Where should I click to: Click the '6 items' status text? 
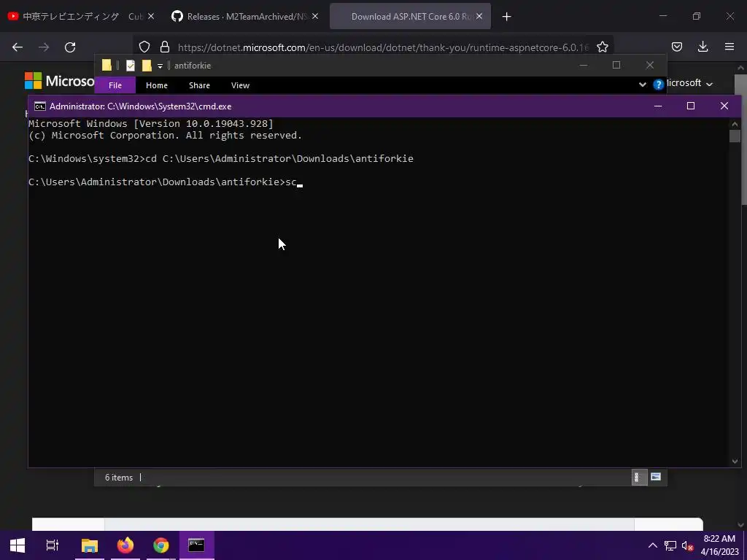(x=119, y=477)
